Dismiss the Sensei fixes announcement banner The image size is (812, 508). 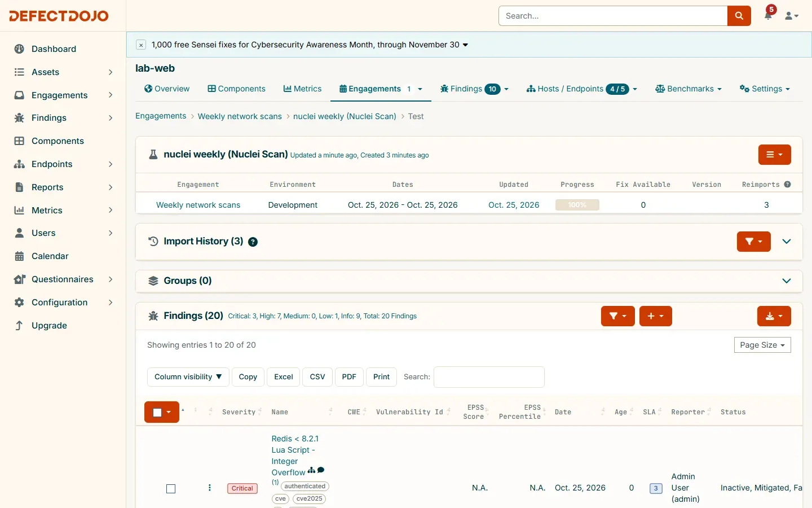(x=141, y=45)
